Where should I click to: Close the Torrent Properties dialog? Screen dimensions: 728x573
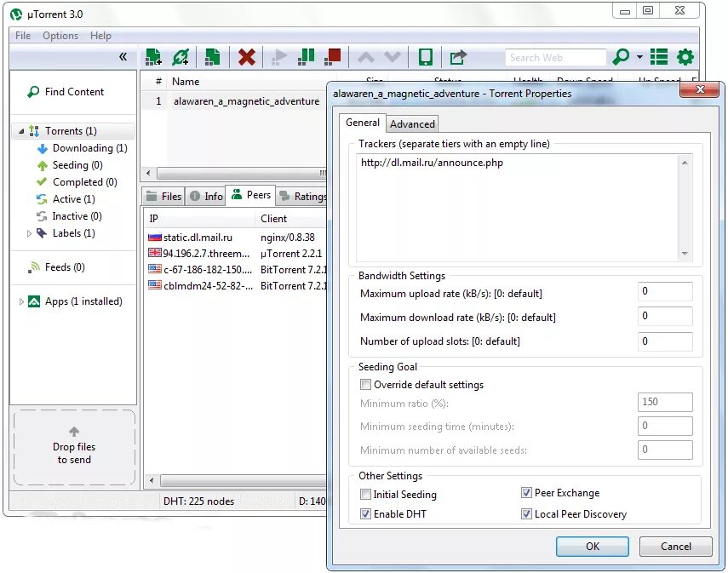(x=700, y=89)
